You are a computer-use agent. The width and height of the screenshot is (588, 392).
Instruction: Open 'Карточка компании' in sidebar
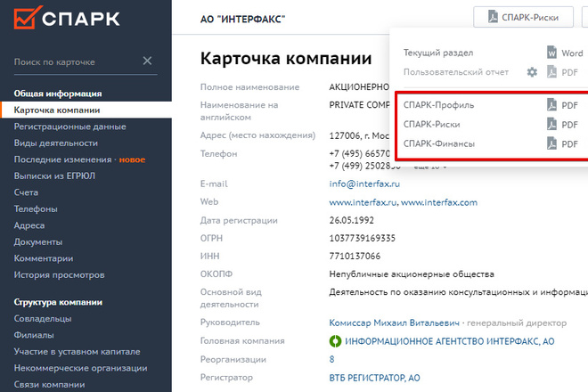[86, 110]
